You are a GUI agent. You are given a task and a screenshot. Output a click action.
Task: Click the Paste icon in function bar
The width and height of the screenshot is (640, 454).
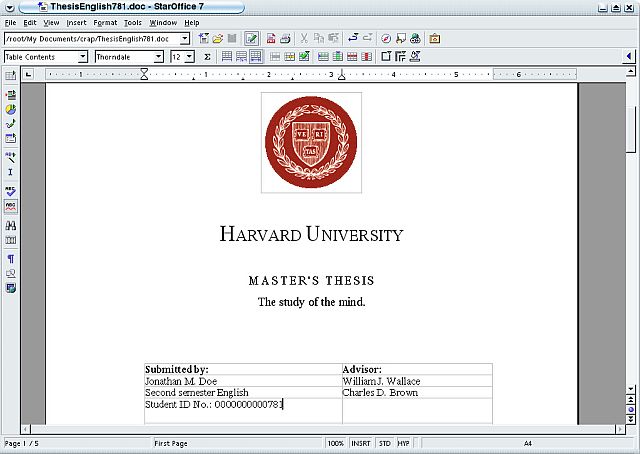(x=333, y=39)
